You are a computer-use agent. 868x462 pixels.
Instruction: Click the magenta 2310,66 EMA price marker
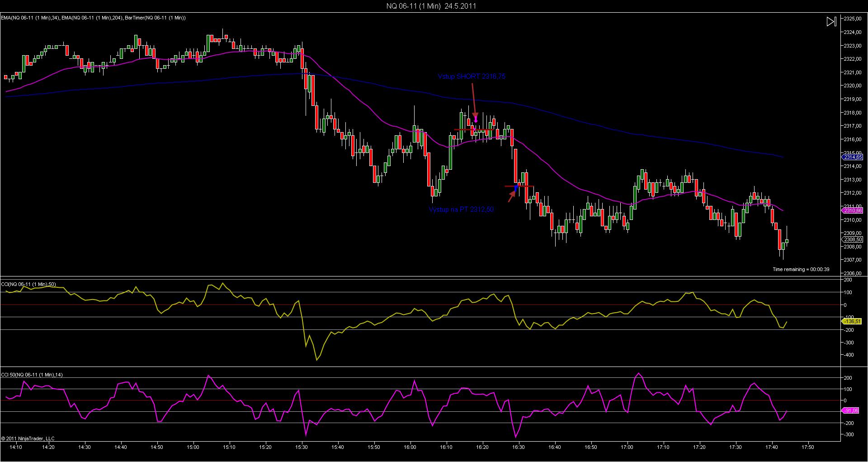tap(852, 210)
